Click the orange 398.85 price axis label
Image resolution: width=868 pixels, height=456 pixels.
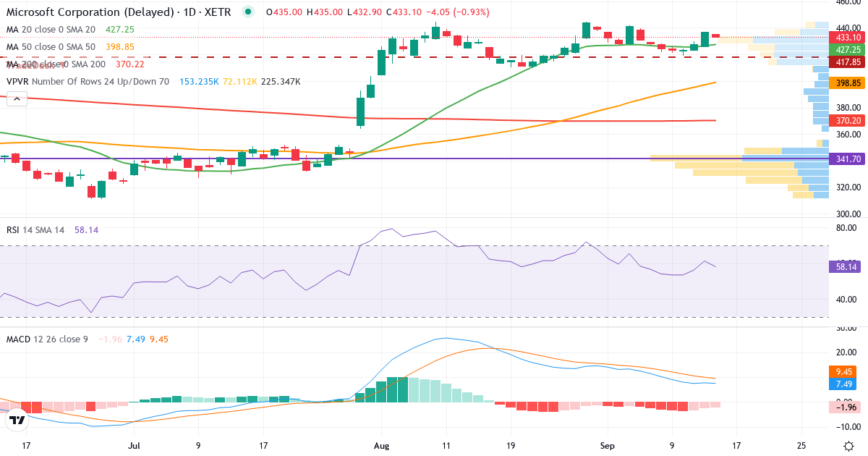[x=847, y=83]
